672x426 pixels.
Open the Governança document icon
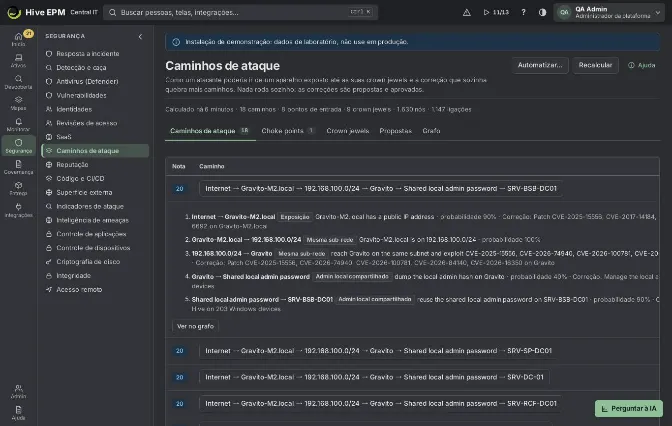point(18,167)
